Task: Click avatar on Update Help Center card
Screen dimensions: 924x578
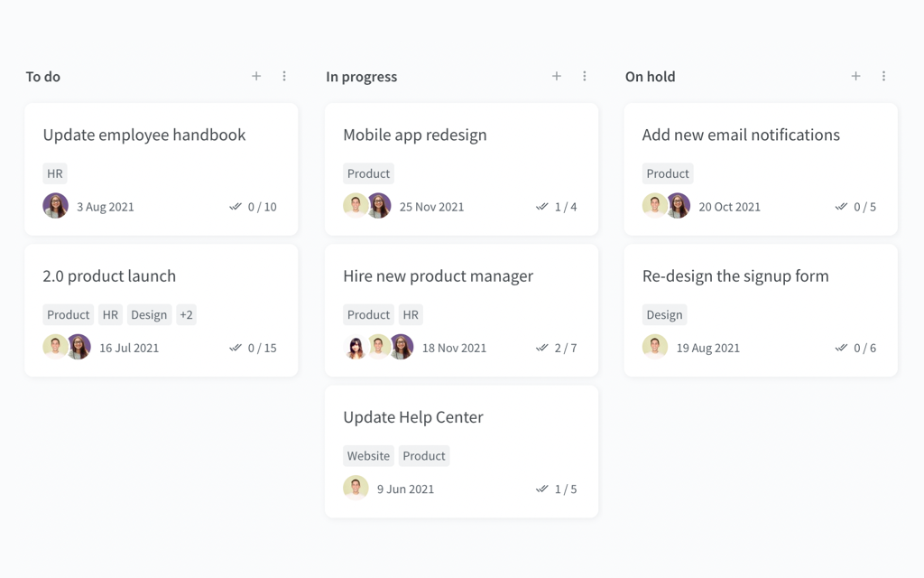Action: (356, 488)
